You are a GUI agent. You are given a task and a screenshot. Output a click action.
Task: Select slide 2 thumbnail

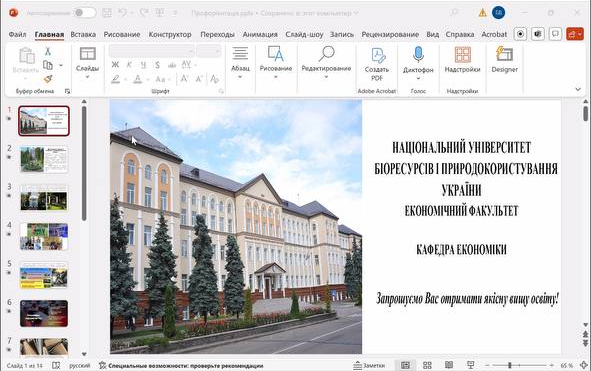click(44, 159)
